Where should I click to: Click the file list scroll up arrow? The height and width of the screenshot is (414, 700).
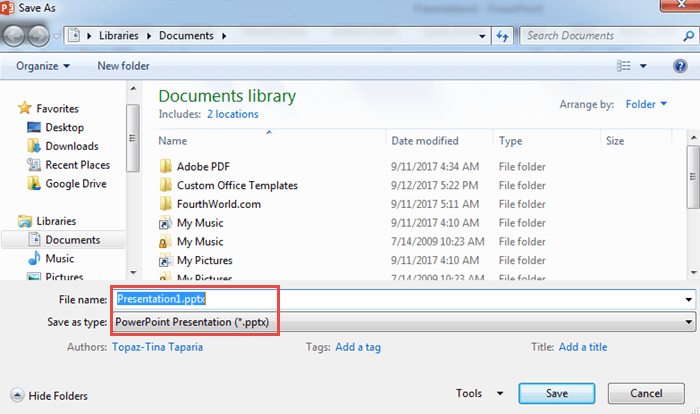coord(693,138)
